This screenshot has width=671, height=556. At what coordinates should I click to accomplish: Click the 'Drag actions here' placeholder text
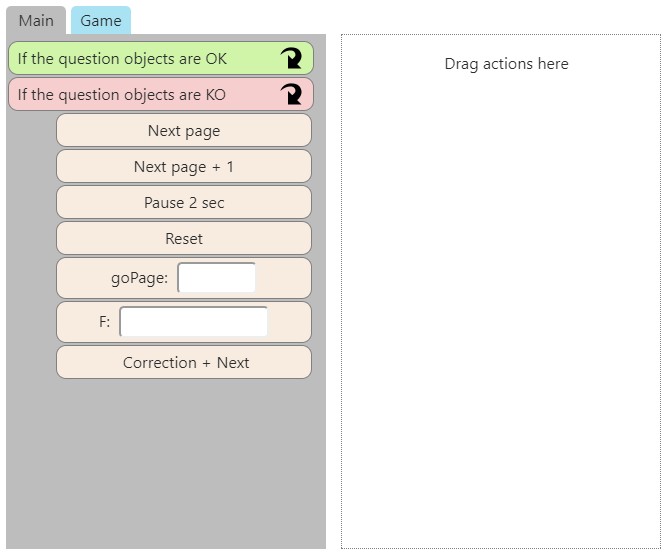pos(506,64)
